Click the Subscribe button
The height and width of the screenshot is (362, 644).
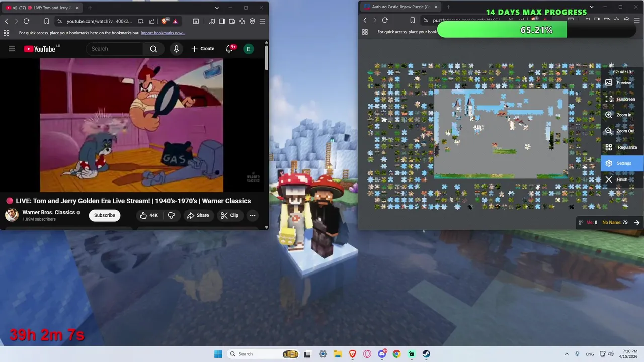(105, 215)
